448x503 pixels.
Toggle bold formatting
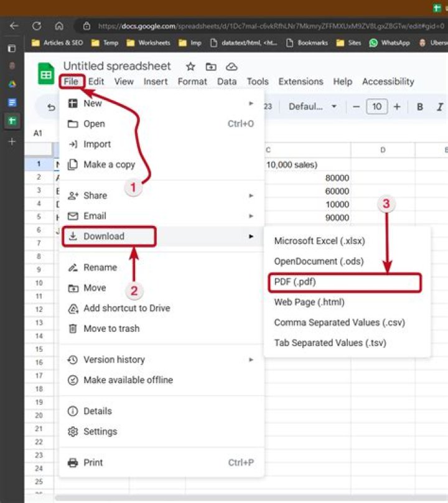coord(420,106)
